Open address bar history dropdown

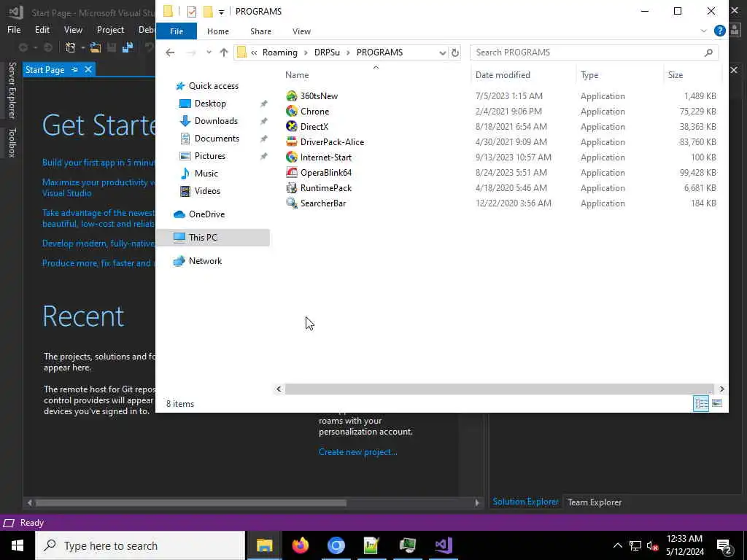coord(442,52)
